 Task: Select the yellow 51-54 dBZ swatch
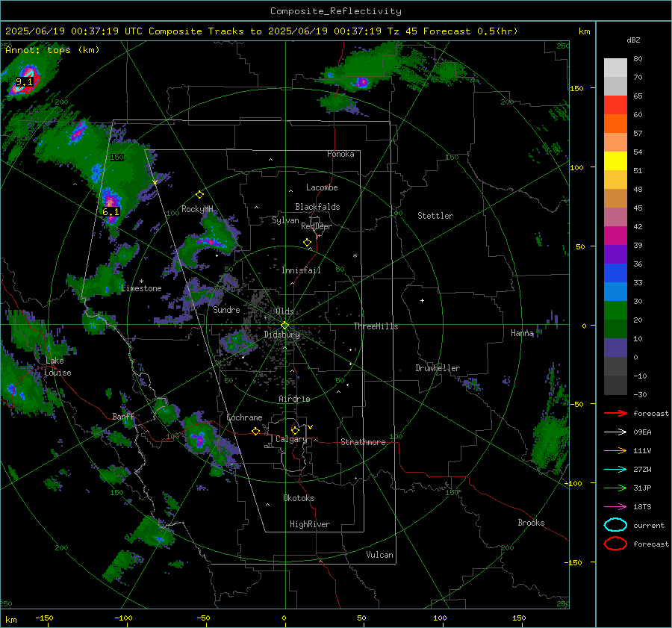615,161
